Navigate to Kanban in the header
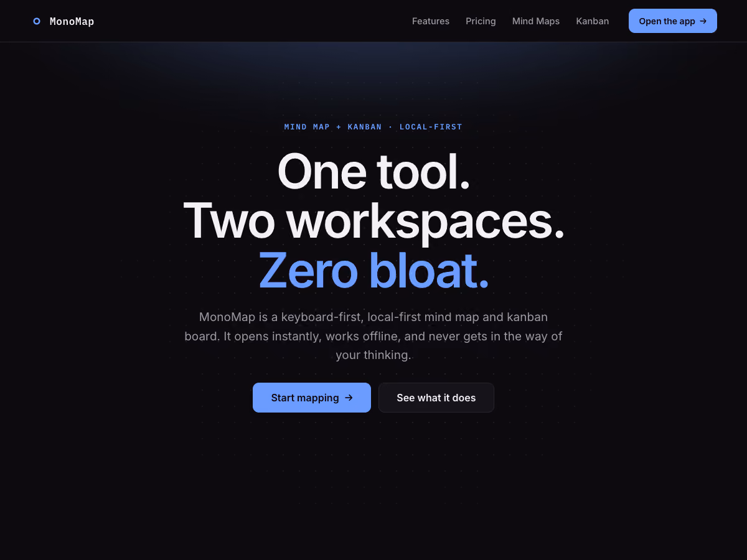 593,21
